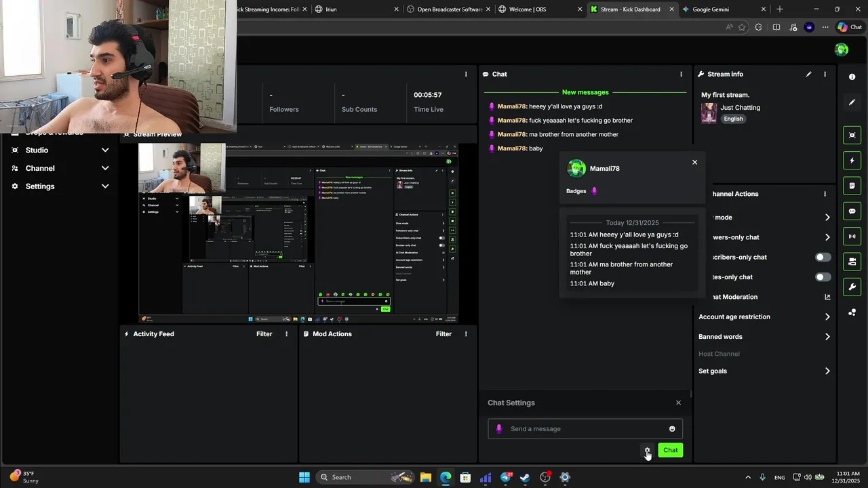Open a new browser tab
The width and height of the screenshot is (868, 488).
[x=780, y=9]
